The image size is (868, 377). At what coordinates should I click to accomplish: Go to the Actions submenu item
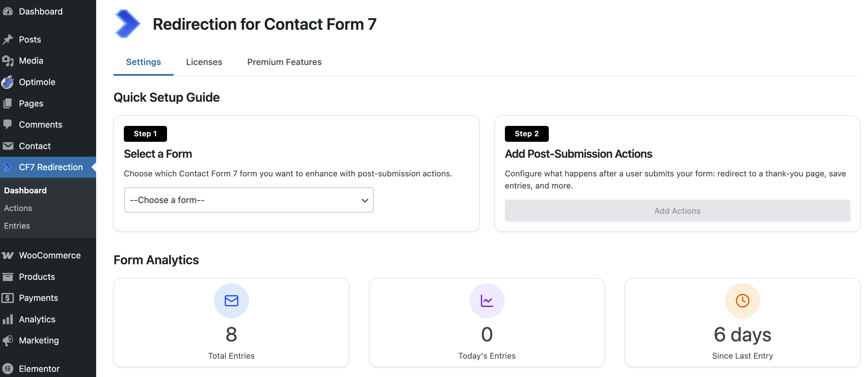(18, 208)
